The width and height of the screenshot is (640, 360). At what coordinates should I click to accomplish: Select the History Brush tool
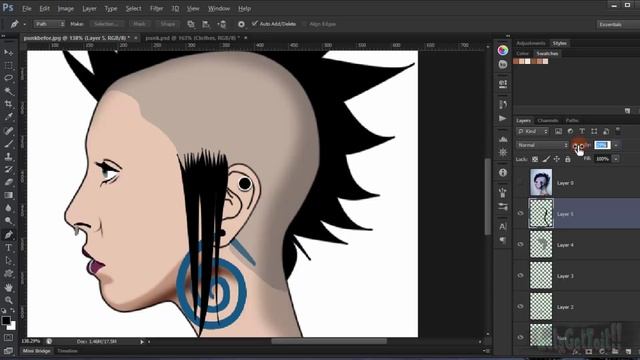9,169
